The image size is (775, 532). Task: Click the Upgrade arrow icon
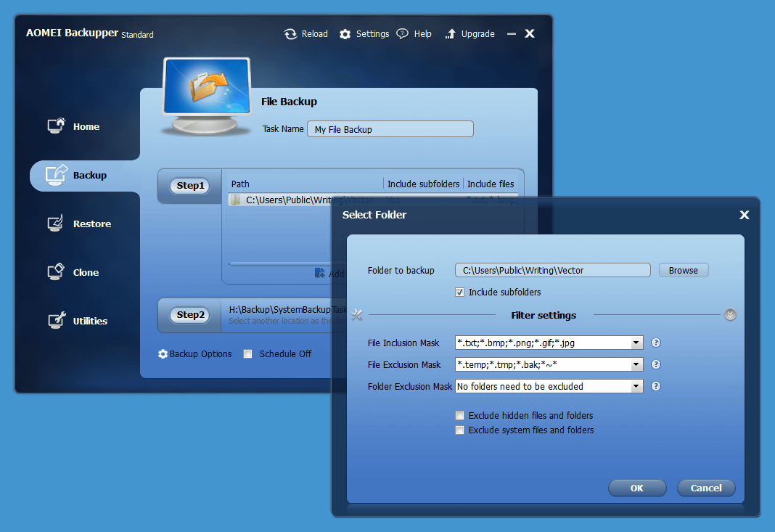tap(451, 33)
